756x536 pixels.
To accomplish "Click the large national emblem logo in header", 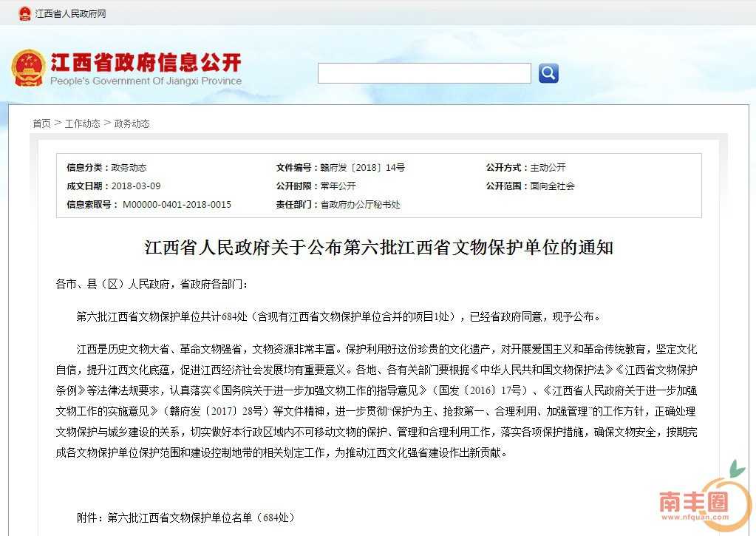I will 28,68.
